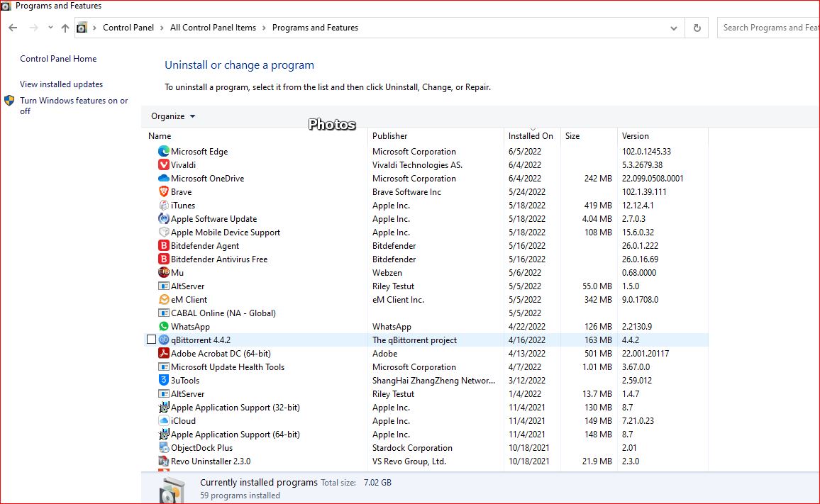Click the Microsoft Edge program icon
This screenshot has height=504, width=820.
[x=164, y=151]
